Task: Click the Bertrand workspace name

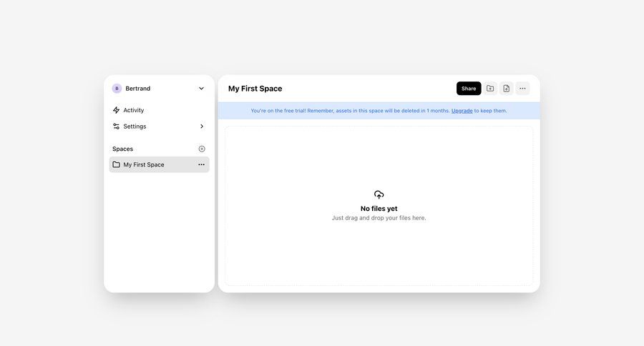Action: pyautogui.click(x=138, y=89)
